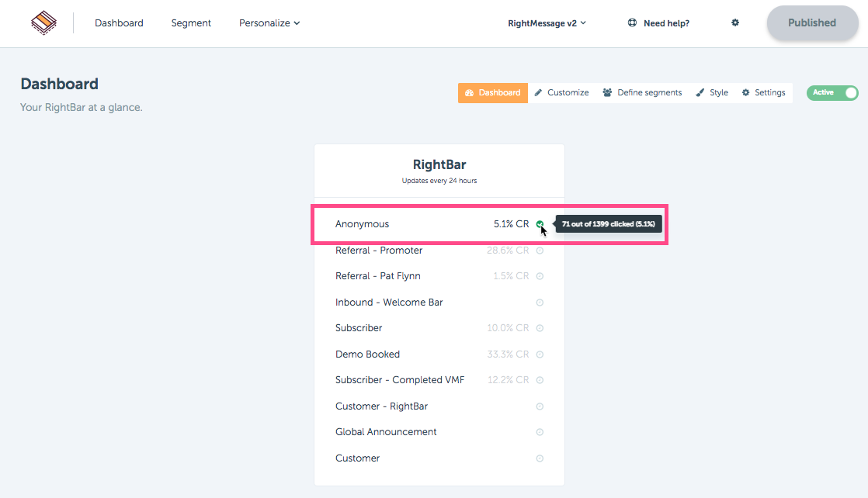
Task: Click the info icon on Global Announcement row
Action: point(540,432)
